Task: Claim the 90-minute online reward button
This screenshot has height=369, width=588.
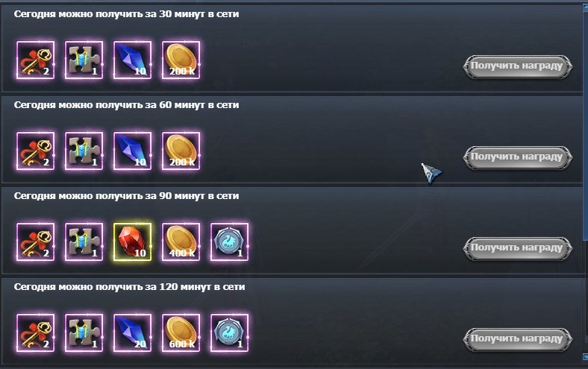Action: (x=518, y=248)
